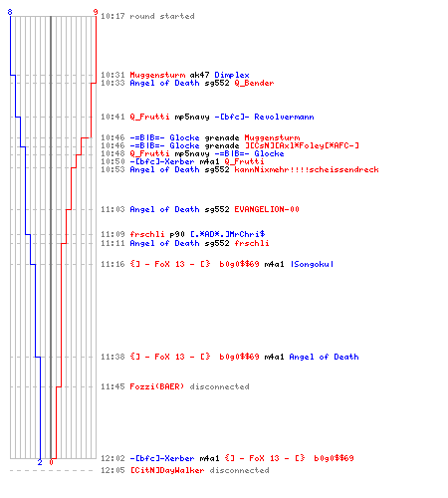Click the 12:02 final kill timestamp
Screen dimensions: 448x498
point(112,458)
